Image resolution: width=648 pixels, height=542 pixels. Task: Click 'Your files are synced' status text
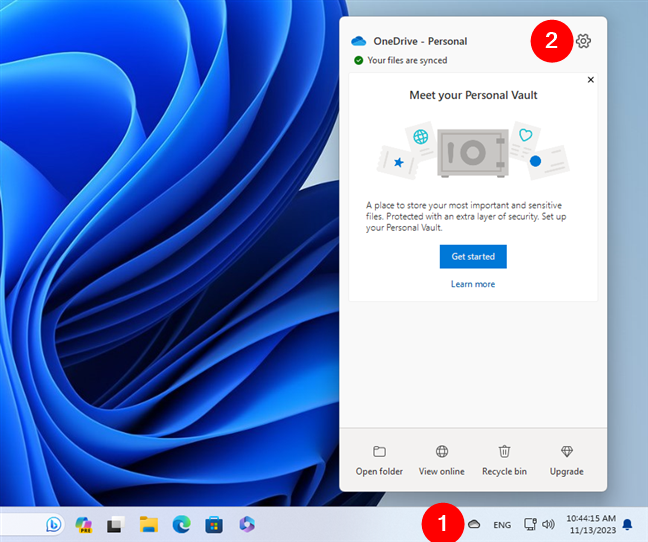(x=407, y=60)
